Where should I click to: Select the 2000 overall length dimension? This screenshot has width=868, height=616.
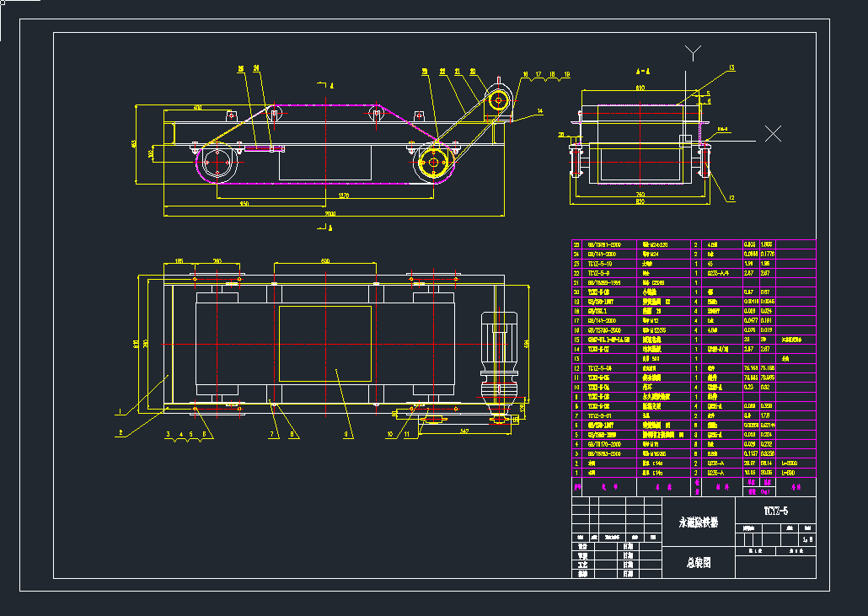(330, 214)
